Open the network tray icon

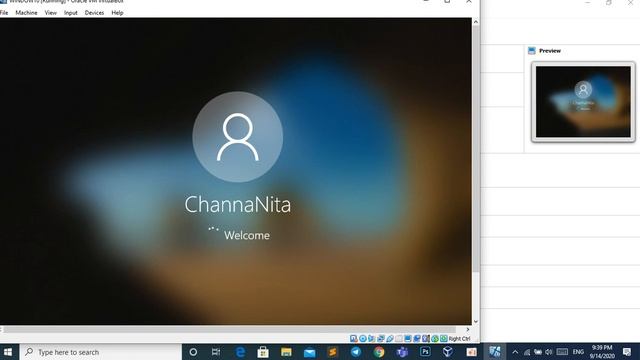click(x=527, y=352)
